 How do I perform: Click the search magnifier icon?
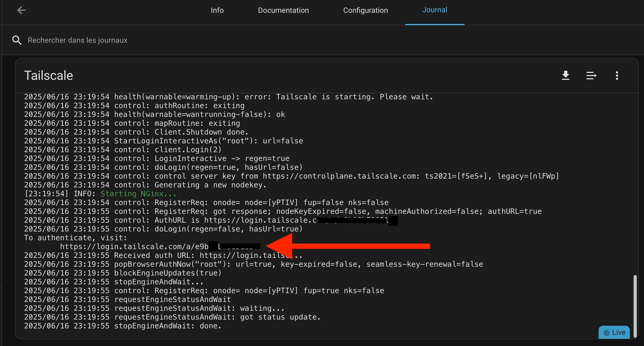pos(17,40)
